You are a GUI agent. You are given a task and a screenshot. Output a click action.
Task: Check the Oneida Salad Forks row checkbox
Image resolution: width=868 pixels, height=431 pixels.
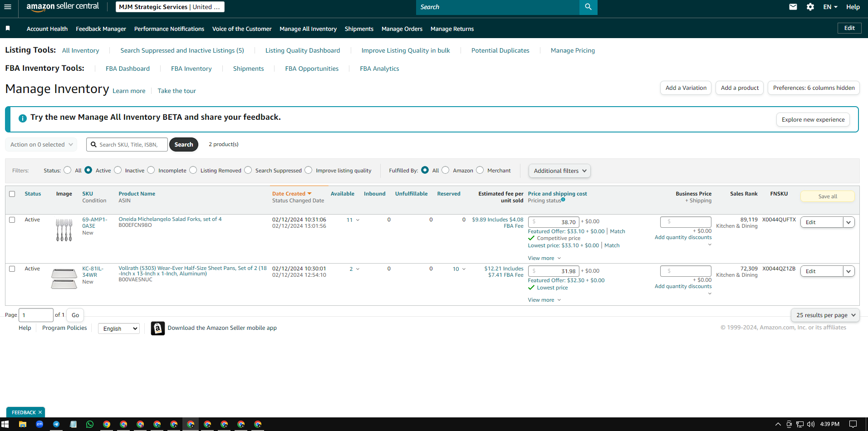(12, 220)
